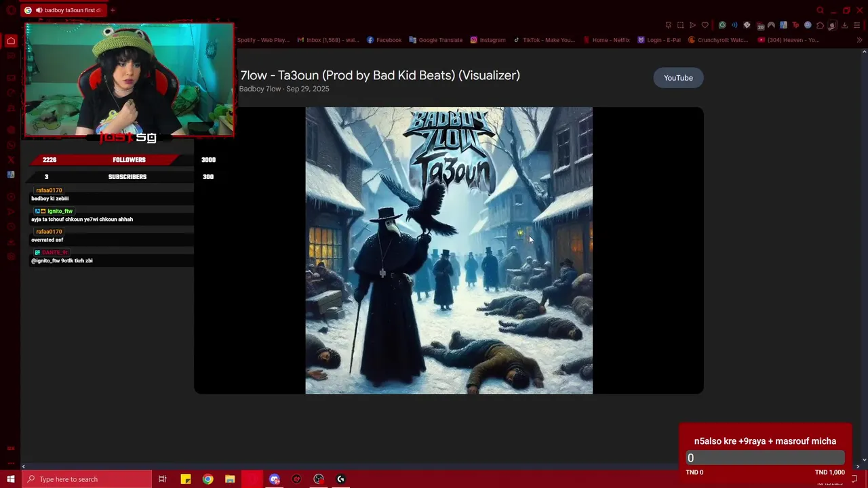Screen dimensions: 868x488
Task: Open the Grammarly extension icon
Action: 722,25
